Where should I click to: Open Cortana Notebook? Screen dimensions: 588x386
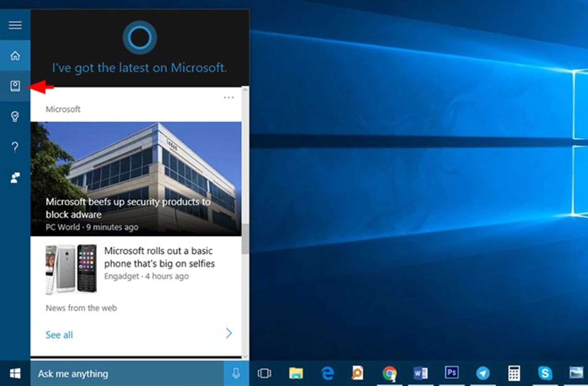[15, 86]
